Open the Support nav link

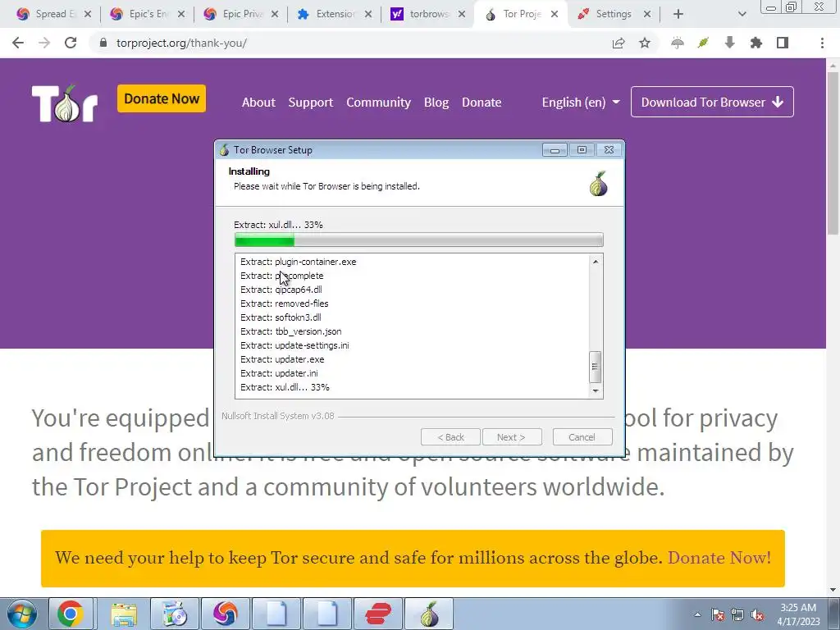click(311, 102)
